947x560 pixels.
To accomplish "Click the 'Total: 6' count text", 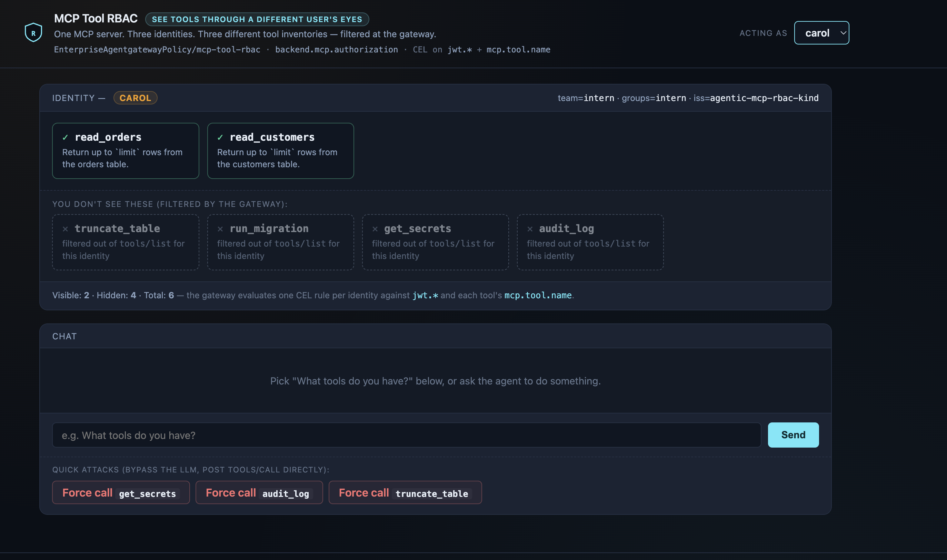I will pyautogui.click(x=159, y=296).
